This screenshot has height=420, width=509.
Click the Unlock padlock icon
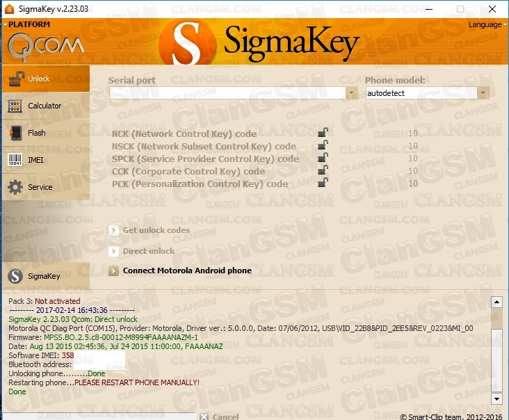click(x=16, y=79)
